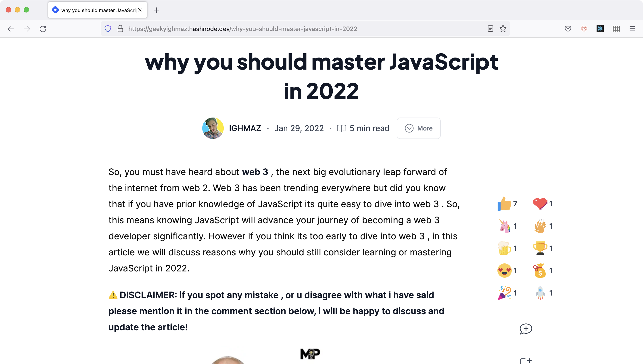
Task: Expand the More dropdown button
Action: click(x=419, y=128)
